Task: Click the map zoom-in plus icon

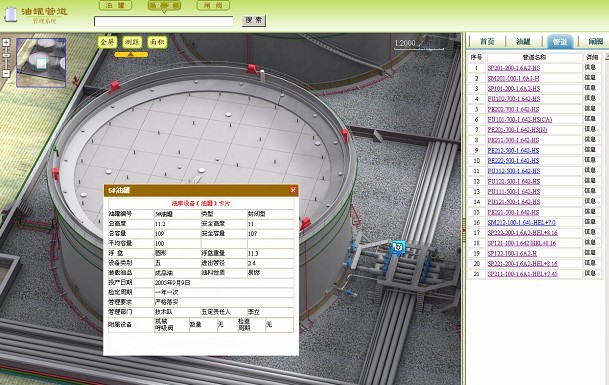Action: (6, 43)
